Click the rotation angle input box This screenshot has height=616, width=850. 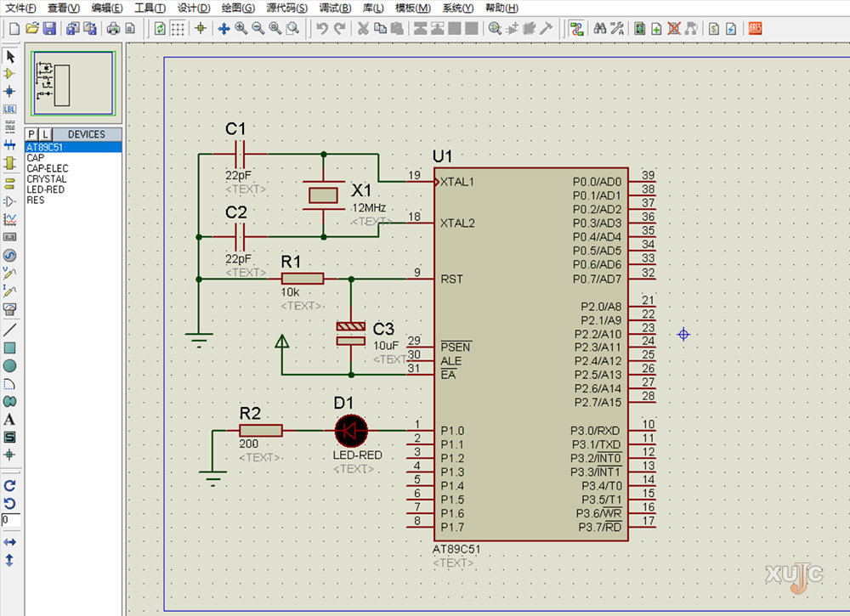pyautogui.click(x=10, y=519)
